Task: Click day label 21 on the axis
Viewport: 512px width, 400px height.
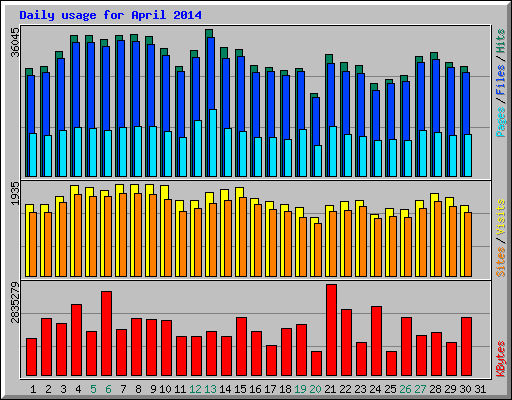Action: coord(330,389)
